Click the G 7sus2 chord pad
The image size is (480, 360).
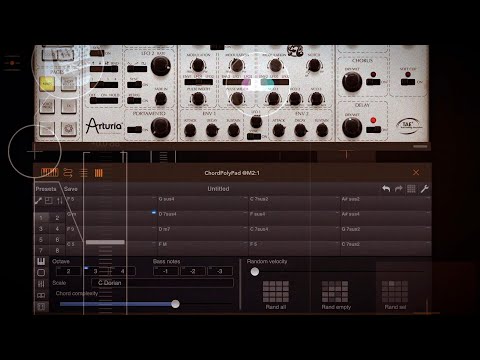click(386, 233)
